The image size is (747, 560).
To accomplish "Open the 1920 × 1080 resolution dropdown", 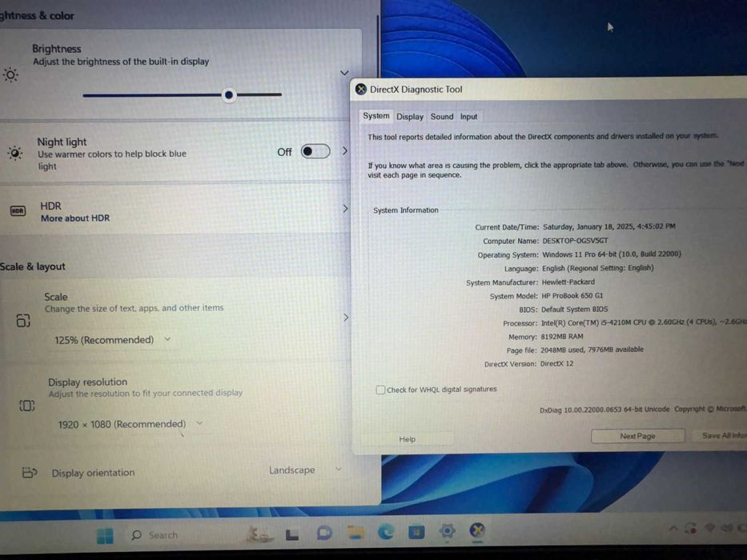I will pyautogui.click(x=130, y=424).
